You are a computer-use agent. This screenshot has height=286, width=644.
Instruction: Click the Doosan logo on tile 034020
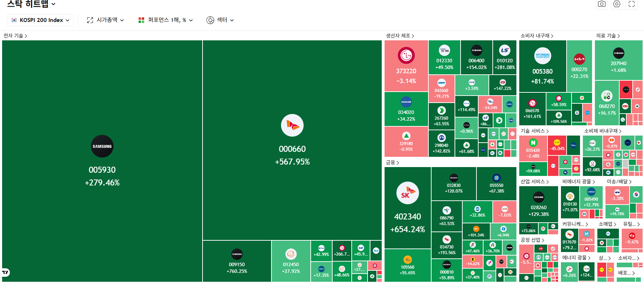406,102
